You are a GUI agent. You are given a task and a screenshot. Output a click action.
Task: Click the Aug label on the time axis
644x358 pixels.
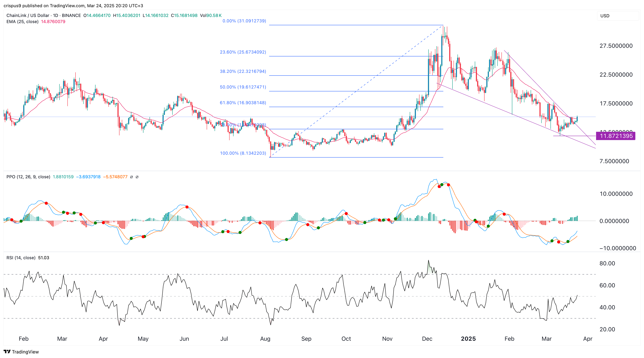[265, 339]
